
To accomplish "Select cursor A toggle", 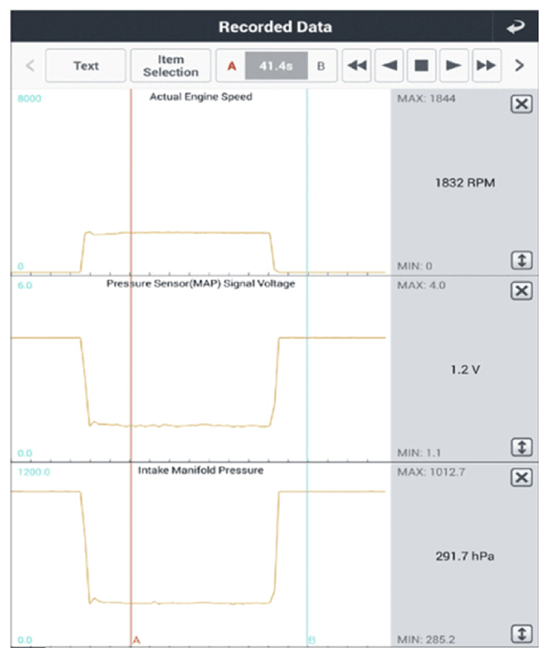I will click(x=231, y=66).
